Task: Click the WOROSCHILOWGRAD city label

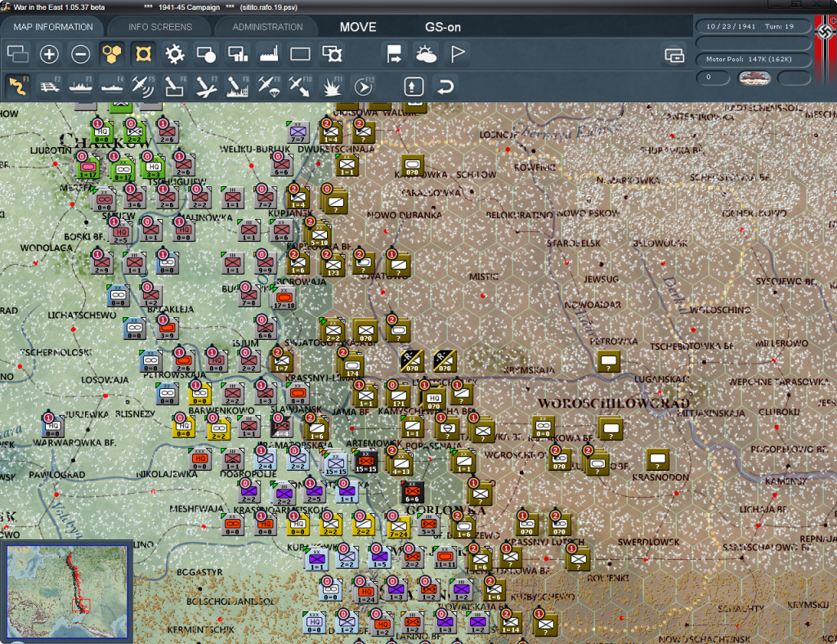Action: [614, 404]
